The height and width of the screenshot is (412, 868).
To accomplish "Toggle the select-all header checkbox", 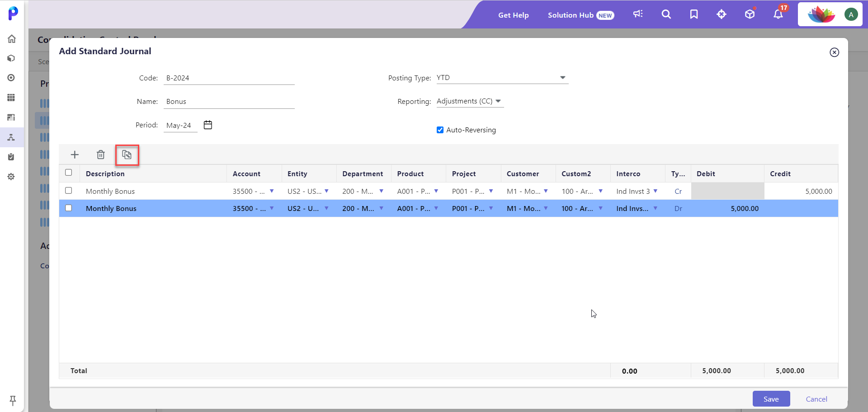I will click(69, 173).
